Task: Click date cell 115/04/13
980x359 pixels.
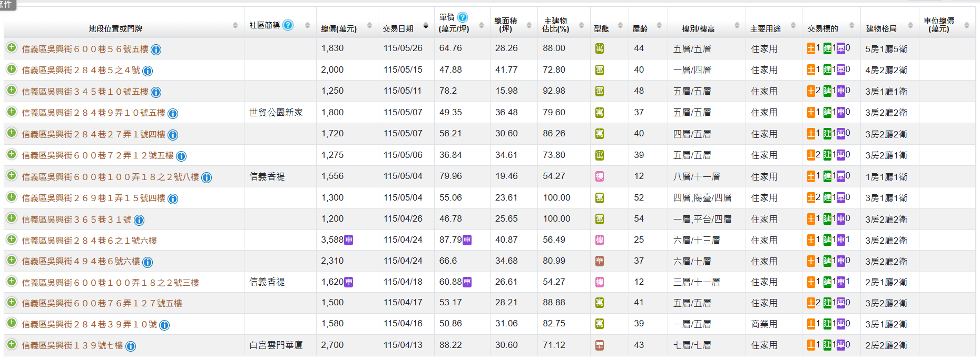Action: click(x=403, y=345)
